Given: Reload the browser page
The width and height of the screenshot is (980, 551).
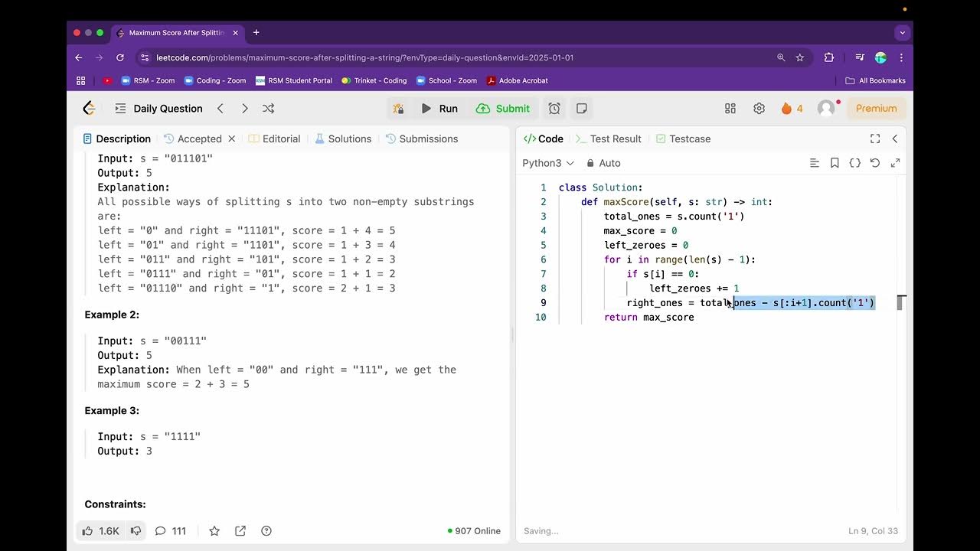Looking at the screenshot, I should point(120,57).
